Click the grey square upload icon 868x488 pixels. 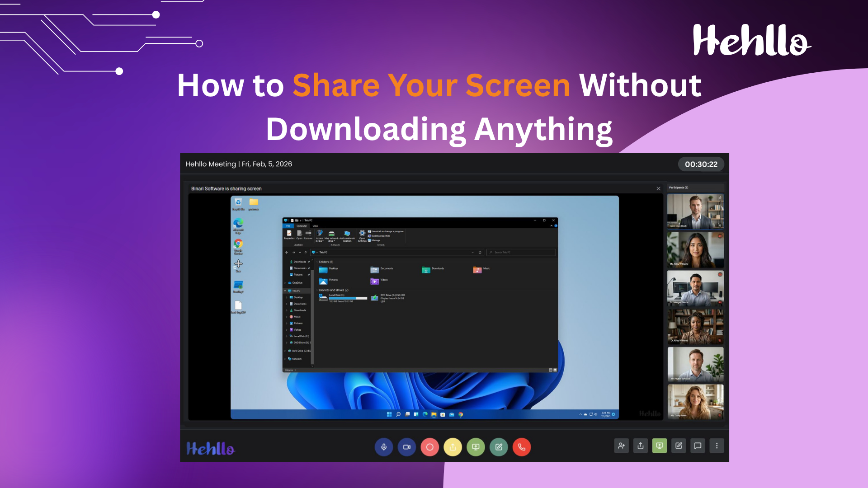click(641, 446)
